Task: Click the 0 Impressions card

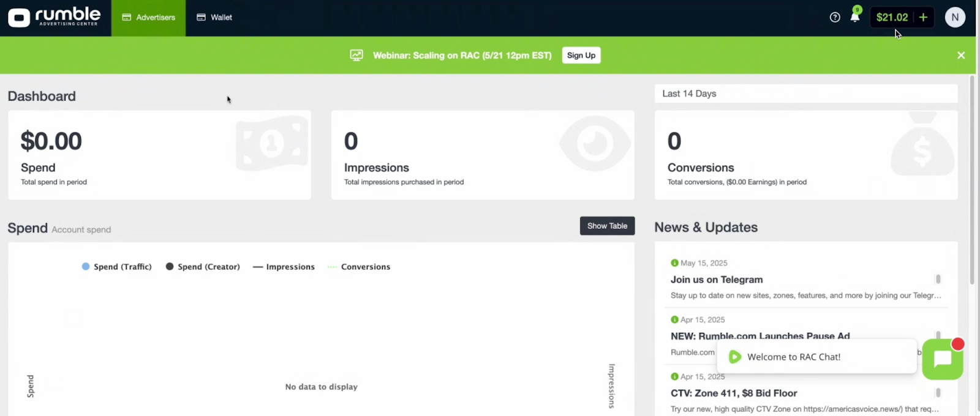Action: 483,155
